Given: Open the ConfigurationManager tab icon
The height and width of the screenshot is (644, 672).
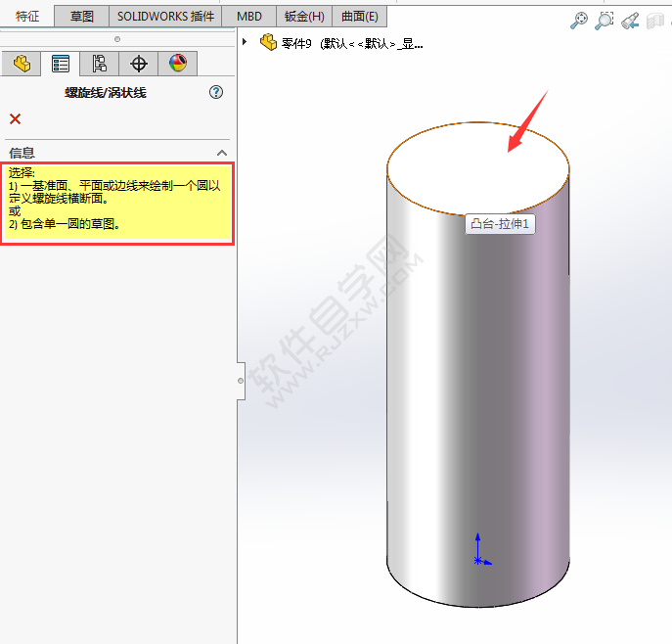Looking at the screenshot, I should pyautogui.click(x=100, y=64).
